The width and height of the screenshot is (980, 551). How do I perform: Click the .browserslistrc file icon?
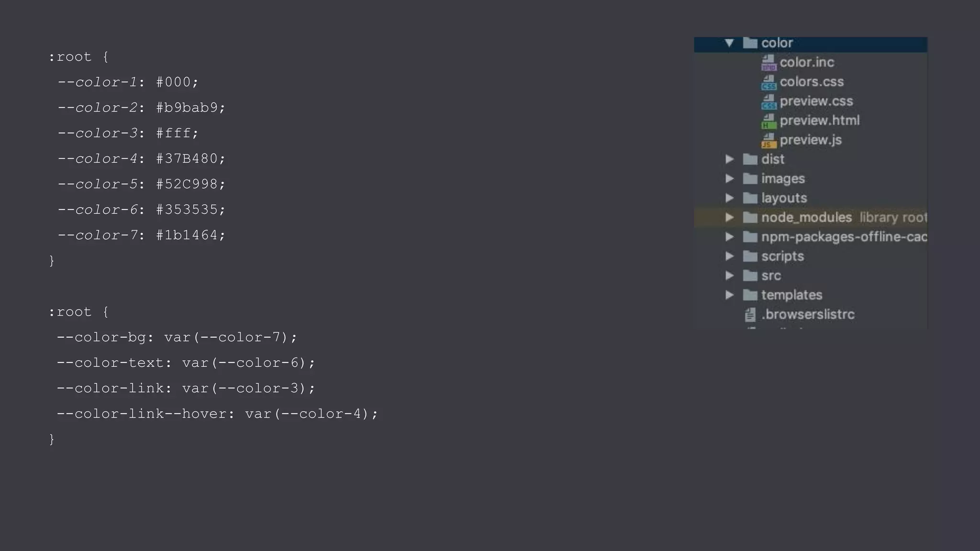coord(750,314)
